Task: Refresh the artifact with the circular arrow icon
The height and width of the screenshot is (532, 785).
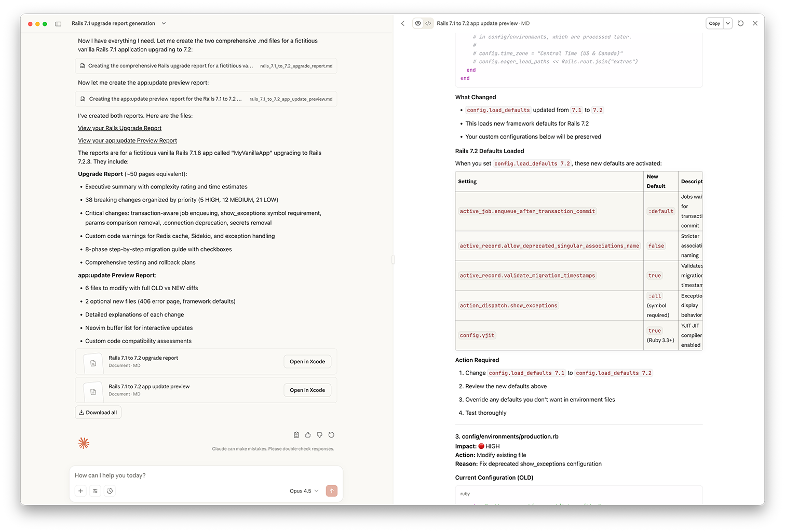Action: tap(741, 23)
